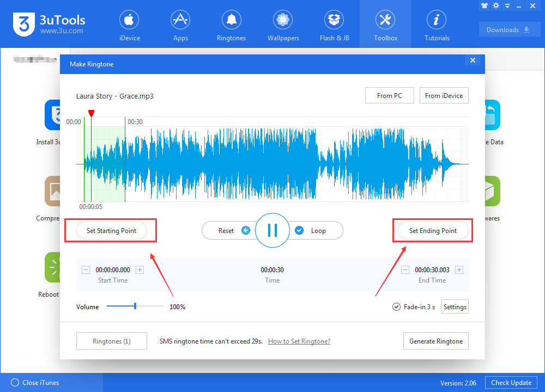Import audio using From iDevice

point(444,95)
